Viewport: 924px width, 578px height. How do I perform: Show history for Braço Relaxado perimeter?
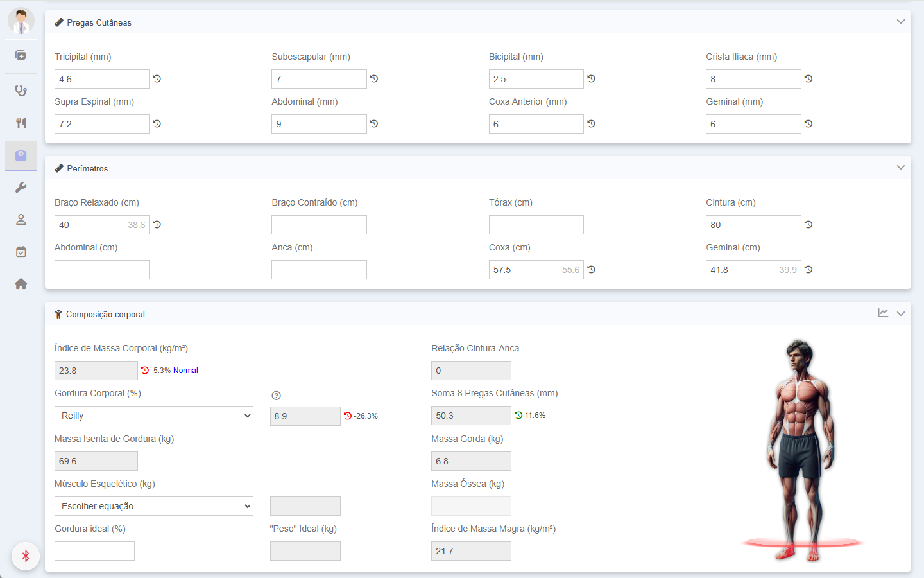click(x=157, y=225)
